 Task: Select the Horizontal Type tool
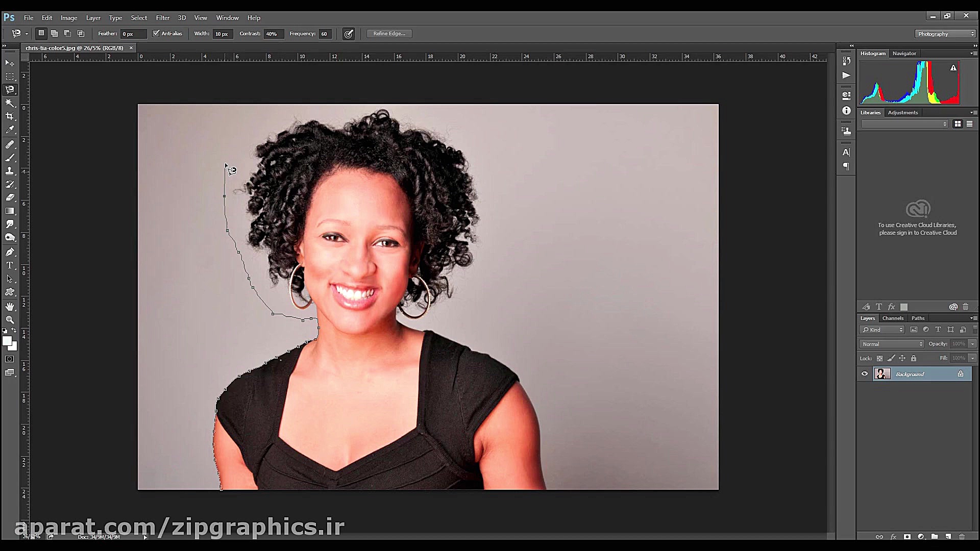(x=10, y=265)
